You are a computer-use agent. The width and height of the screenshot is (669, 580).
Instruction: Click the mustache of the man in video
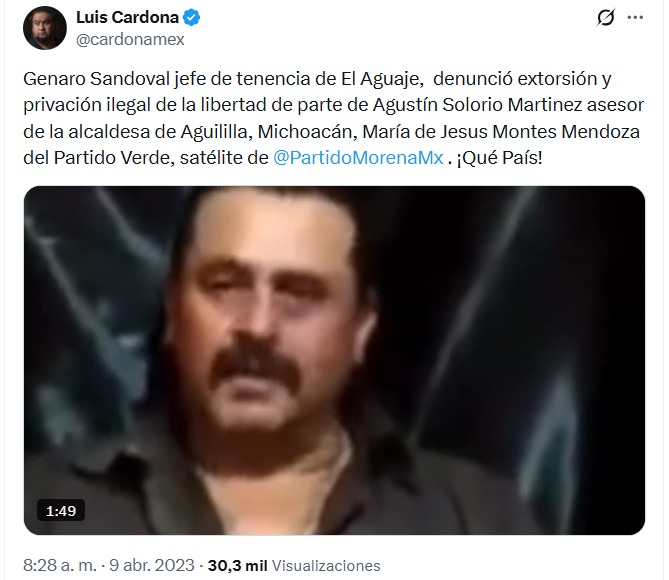click(255, 364)
